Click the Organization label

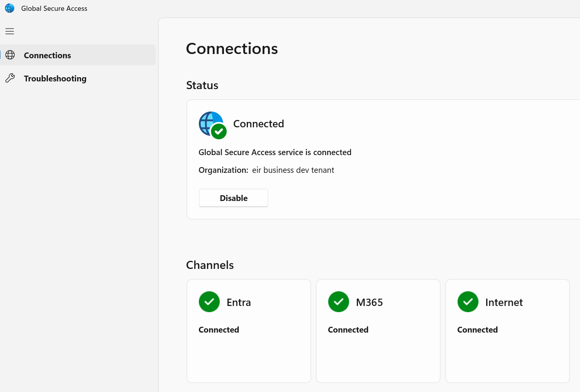coord(224,170)
